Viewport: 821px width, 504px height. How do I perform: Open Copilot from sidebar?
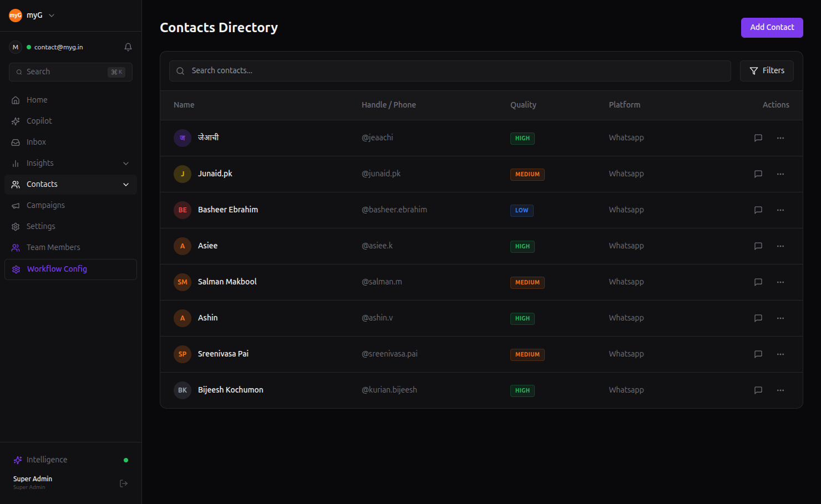[x=70, y=121]
